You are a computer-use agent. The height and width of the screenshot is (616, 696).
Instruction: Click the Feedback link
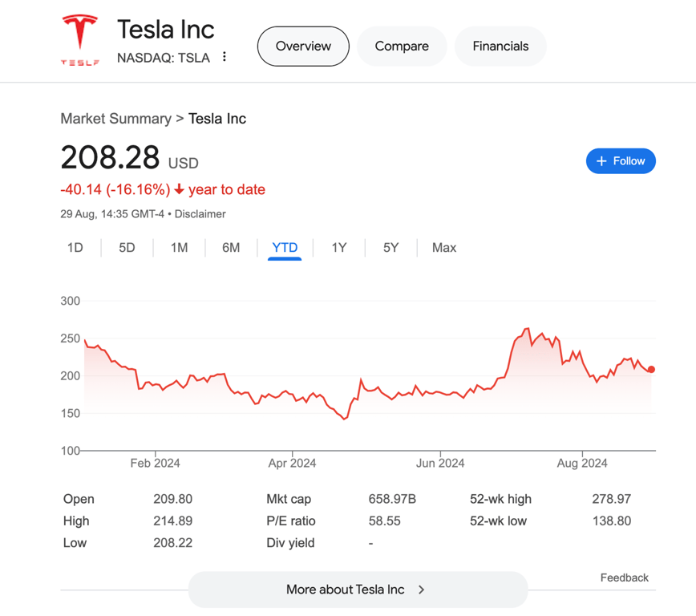624,577
